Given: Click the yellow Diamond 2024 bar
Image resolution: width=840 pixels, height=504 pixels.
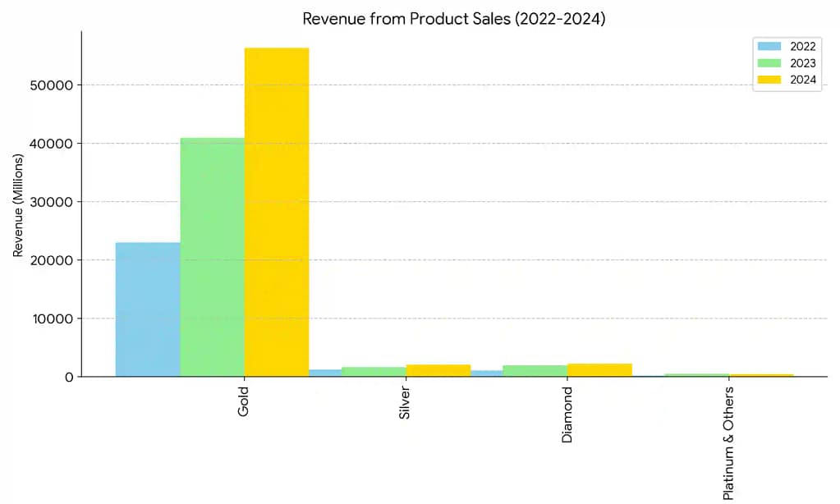Looking at the screenshot, I should (x=599, y=369).
